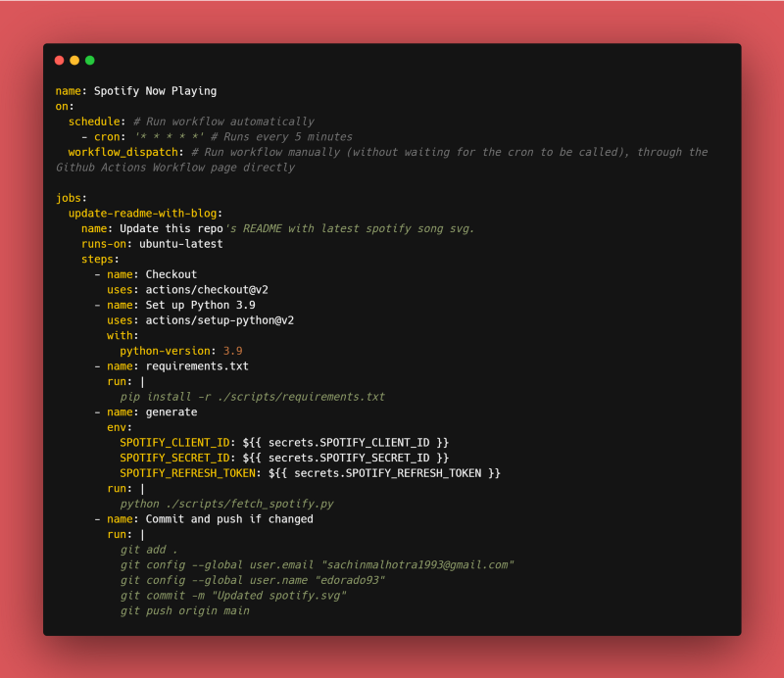Click the pip install requirements command line
The height and width of the screenshot is (678, 784).
point(252,397)
